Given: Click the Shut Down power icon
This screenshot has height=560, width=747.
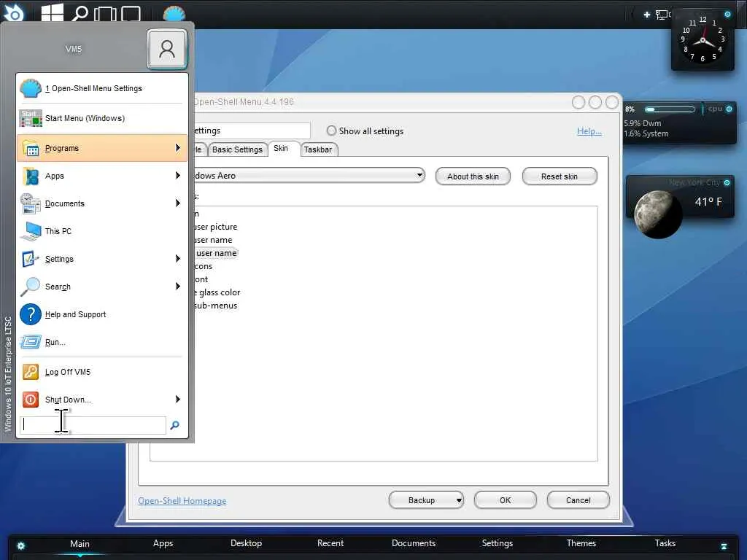Looking at the screenshot, I should coord(31,400).
